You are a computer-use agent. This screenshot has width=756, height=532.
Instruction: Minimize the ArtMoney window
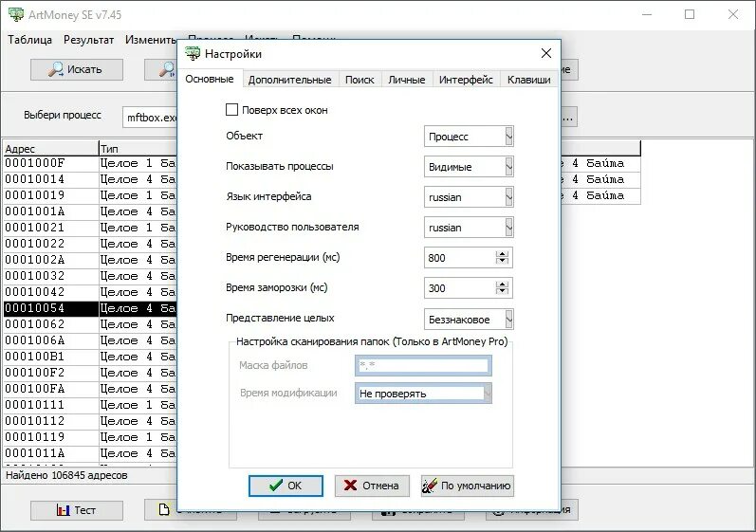tap(647, 14)
